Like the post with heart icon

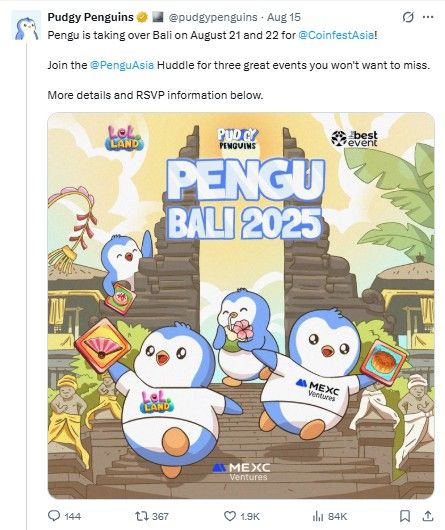tap(230, 516)
